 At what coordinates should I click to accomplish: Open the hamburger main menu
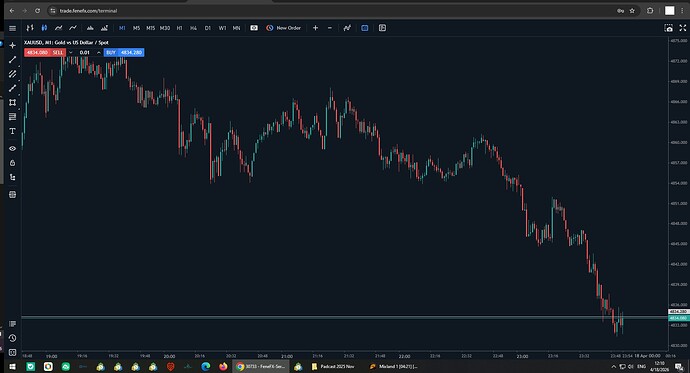click(x=12, y=28)
